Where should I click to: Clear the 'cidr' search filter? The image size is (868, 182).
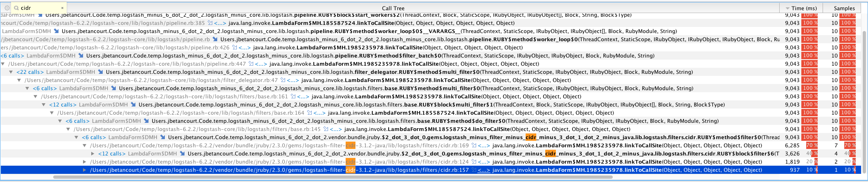63,8
